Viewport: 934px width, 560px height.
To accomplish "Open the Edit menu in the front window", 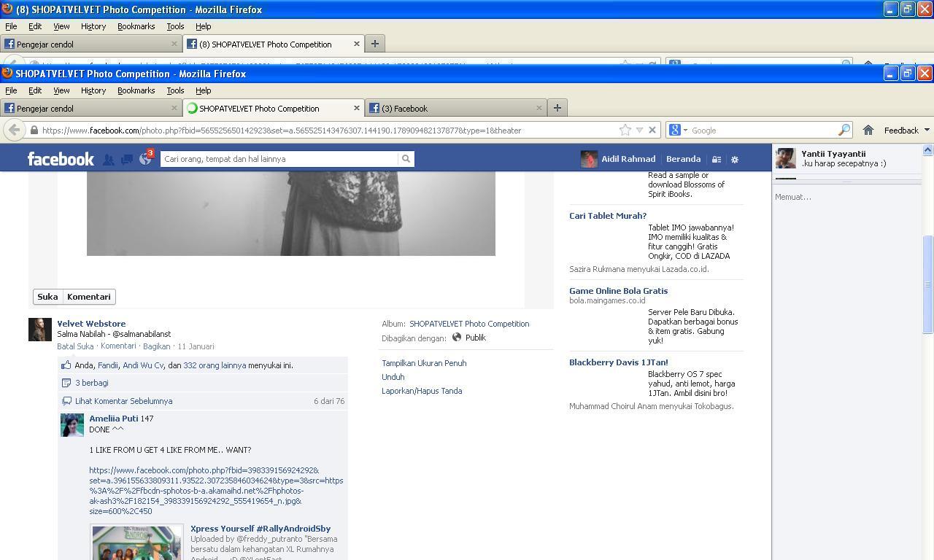I will 35,90.
